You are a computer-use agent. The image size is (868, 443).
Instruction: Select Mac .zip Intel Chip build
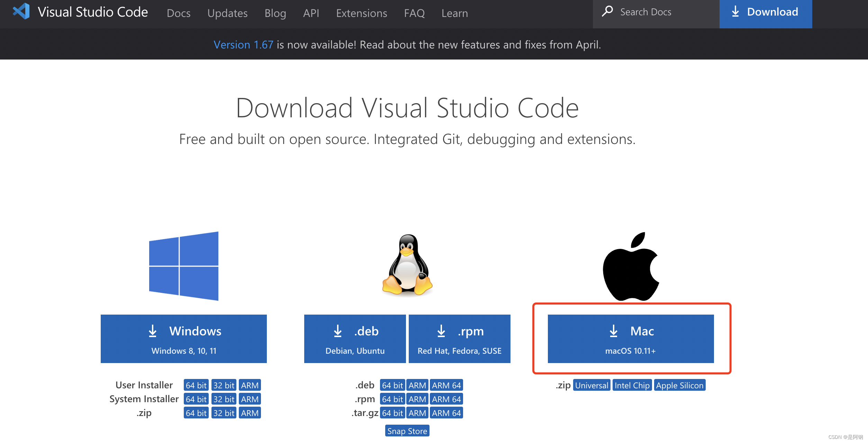click(632, 385)
